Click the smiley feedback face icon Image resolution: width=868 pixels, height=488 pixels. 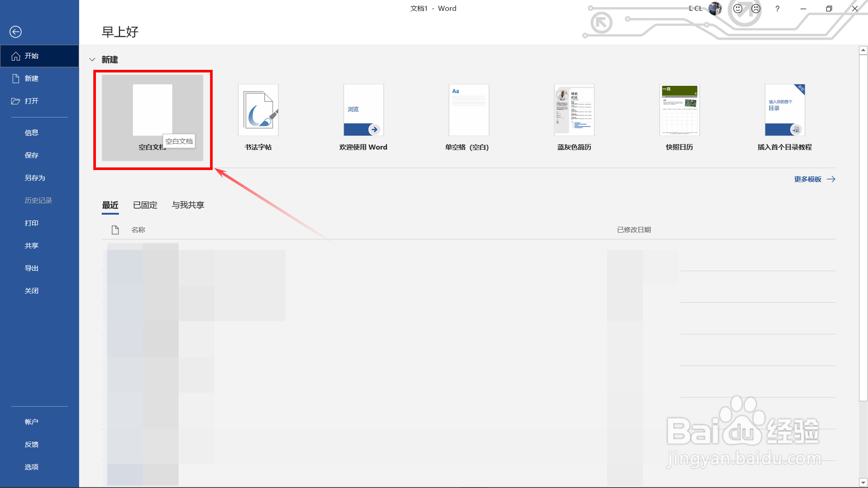[x=737, y=8]
